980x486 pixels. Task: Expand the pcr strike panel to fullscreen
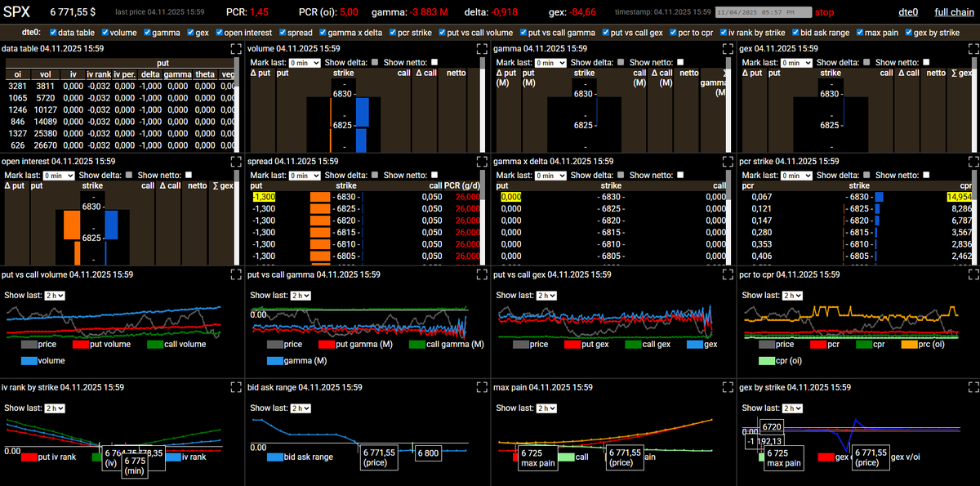tap(973, 162)
